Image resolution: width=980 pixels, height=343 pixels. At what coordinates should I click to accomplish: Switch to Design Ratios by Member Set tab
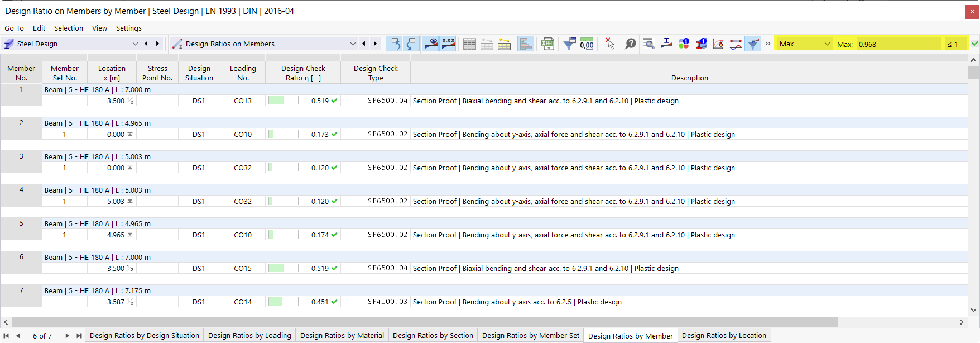click(x=531, y=335)
